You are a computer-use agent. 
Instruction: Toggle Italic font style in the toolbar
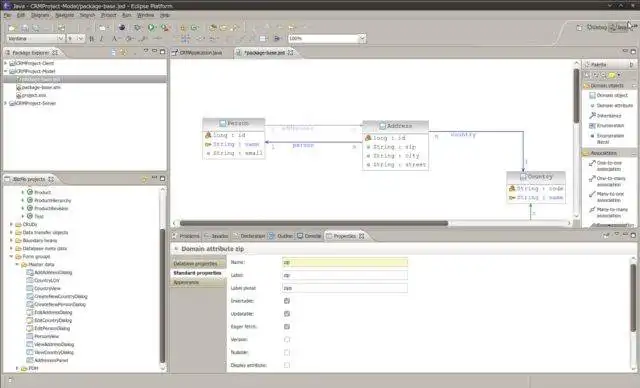pos(102,38)
